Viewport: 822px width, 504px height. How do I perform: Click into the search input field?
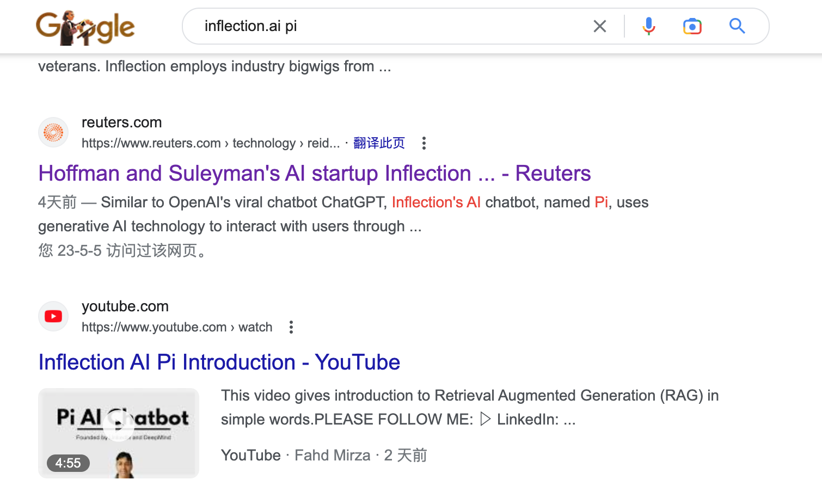coord(381,26)
